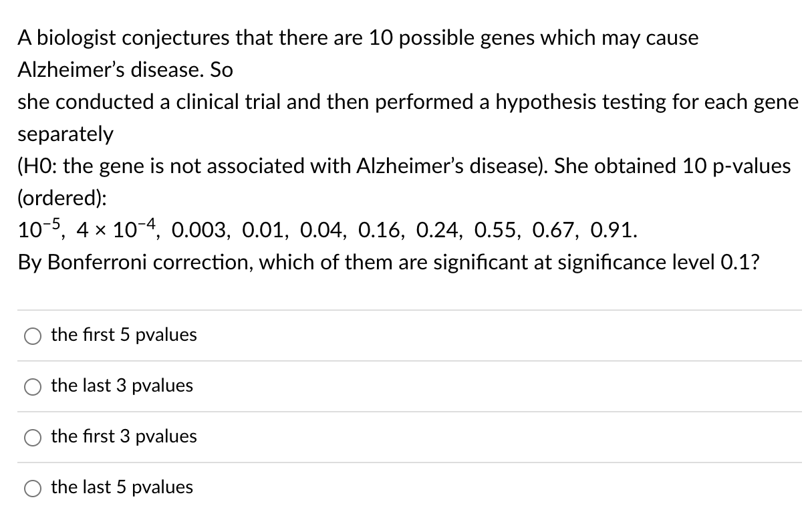Click the label 'the last 5 pvalues'

coord(122,488)
